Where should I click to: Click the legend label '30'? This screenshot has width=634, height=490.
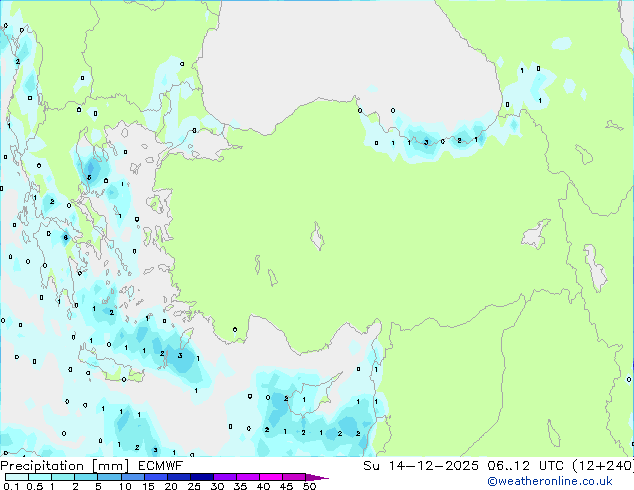pos(218,486)
